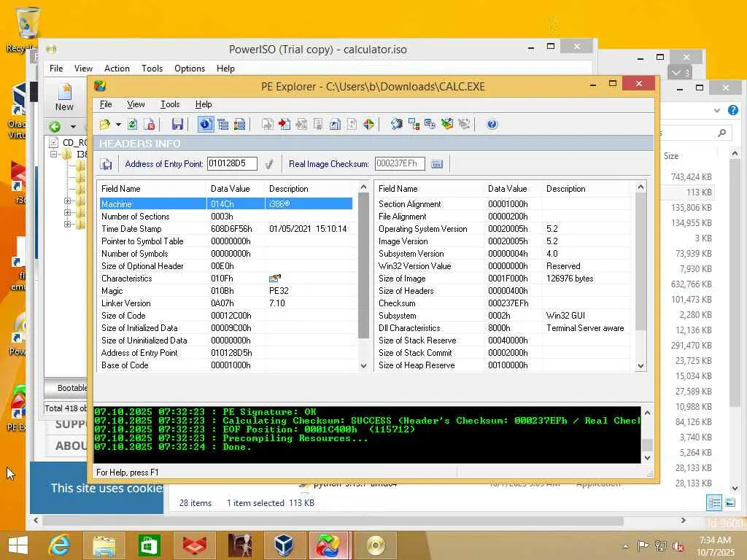Expand the first plus node in PowerISO folder tree
Image resolution: width=747 pixels, height=560 pixels.
pos(67,201)
